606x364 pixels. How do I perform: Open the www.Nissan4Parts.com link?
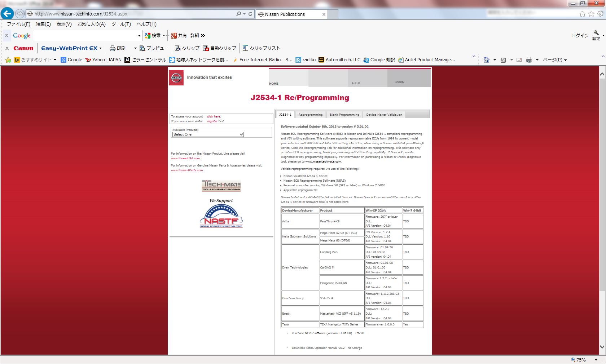(187, 170)
